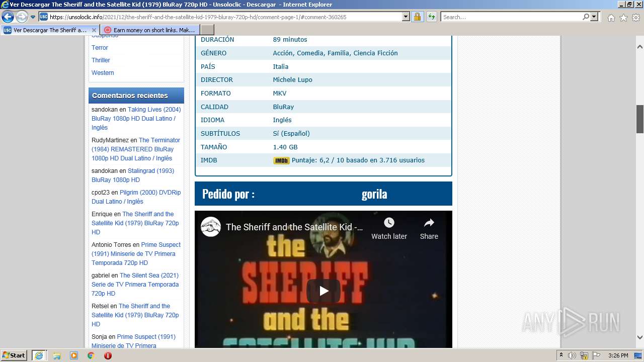The width and height of the screenshot is (644, 362).
Task: Click the 1.40 GB size value
Action: [285, 147]
